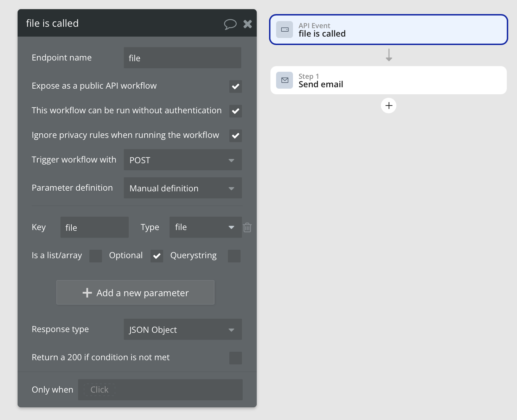Check Return a 200 if condition not met
Viewport: 517px width, 420px height.
coord(235,358)
